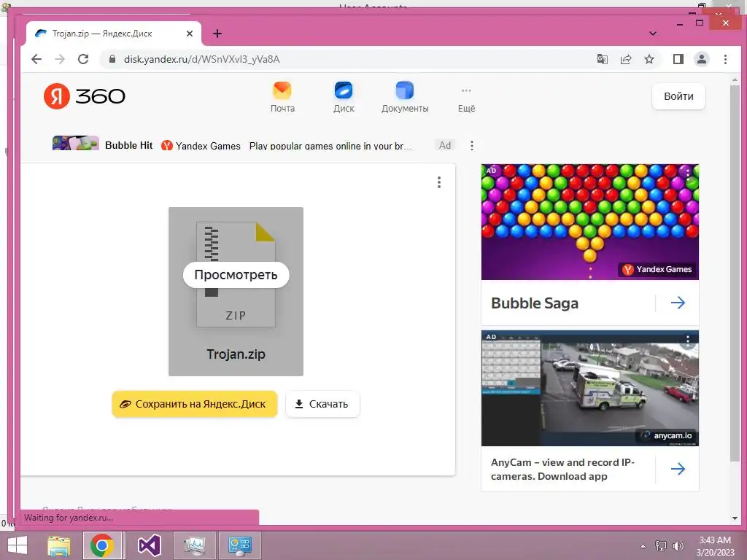Open options dots on Bubble Saga ad
The width and height of the screenshot is (747, 560).
tap(687, 172)
